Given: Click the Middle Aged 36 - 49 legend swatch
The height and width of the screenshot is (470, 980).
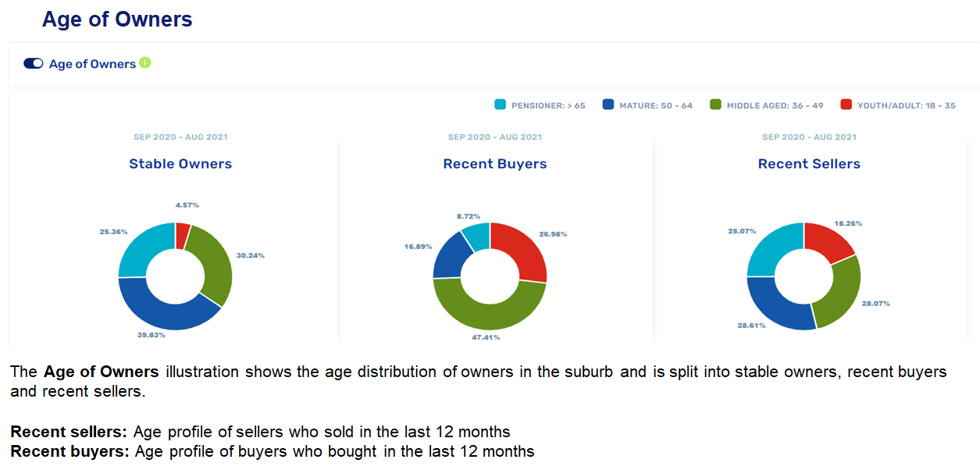Looking at the screenshot, I should [715, 105].
